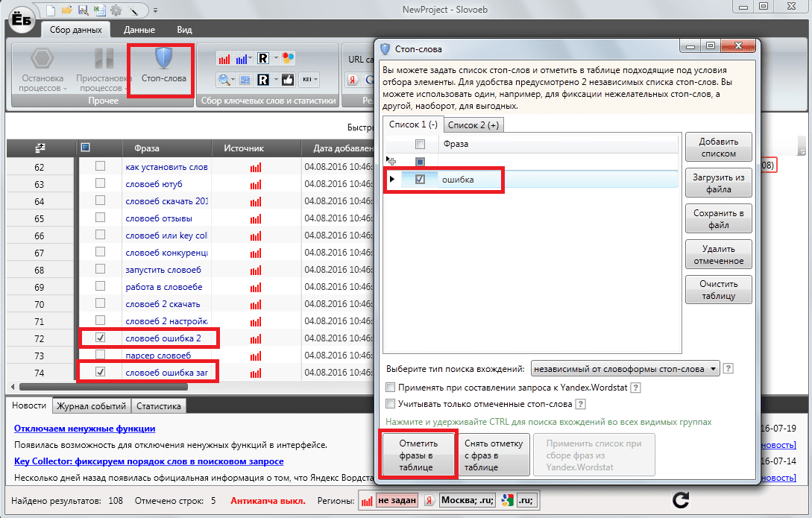Click the Yandex Я icon under URL section

pos(353,80)
